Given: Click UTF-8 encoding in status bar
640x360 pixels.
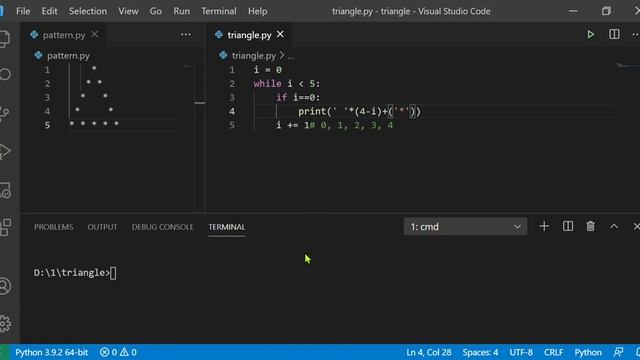Looking at the screenshot, I should [x=521, y=352].
